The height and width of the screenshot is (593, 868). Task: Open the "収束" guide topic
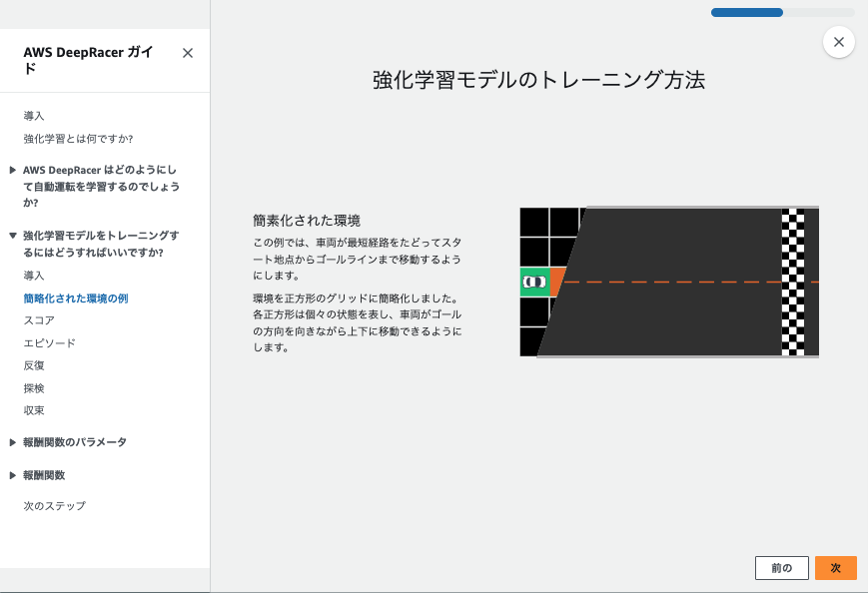[33, 410]
